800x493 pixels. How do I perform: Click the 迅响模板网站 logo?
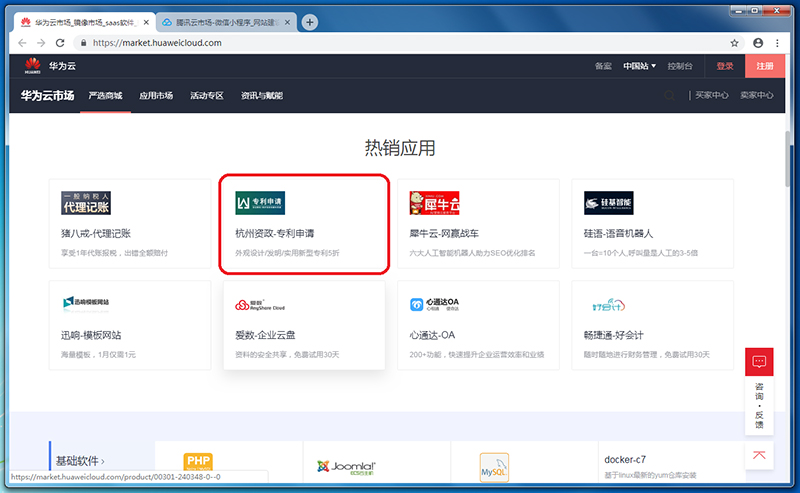pyautogui.click(x=86, y=302)
